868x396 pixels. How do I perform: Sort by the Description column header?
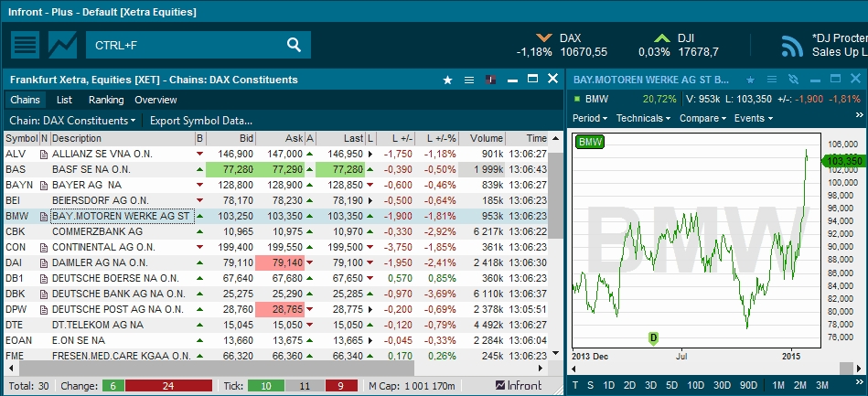pyautogui.click(x=123, y=138)
